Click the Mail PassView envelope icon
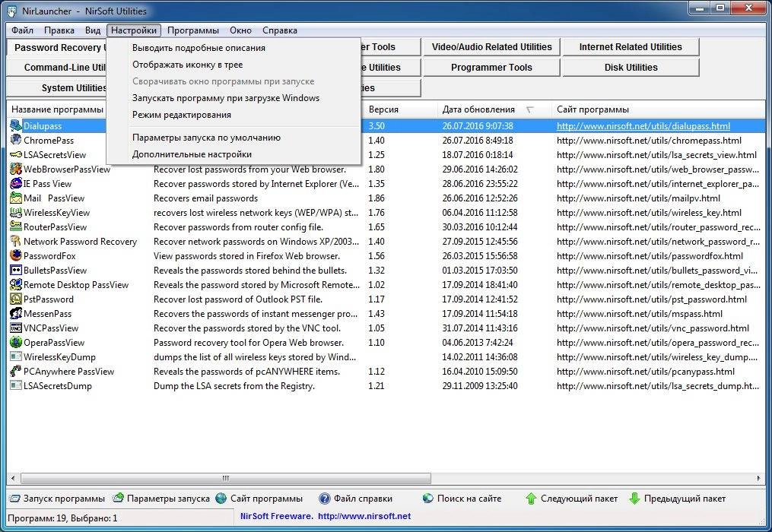The height and width of the screenshot is (532, 772). click(16, 198)
